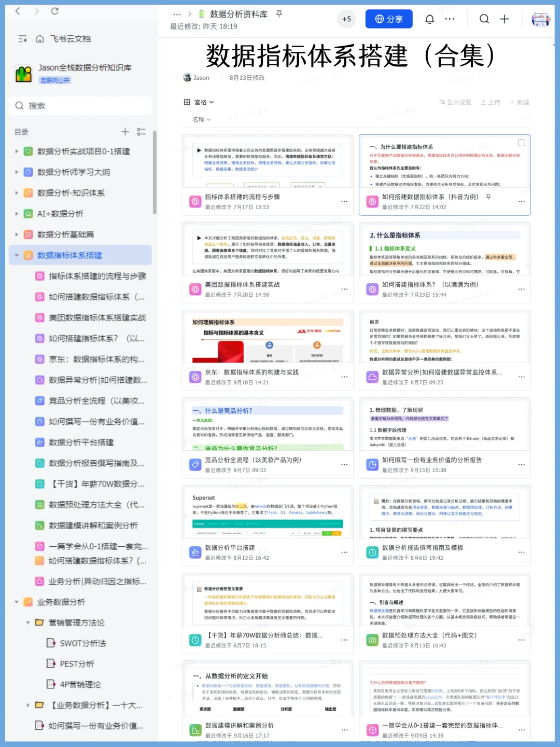Refresh the page with the reload icon
This screenshot has width=560, height=747.
[55, 10]
